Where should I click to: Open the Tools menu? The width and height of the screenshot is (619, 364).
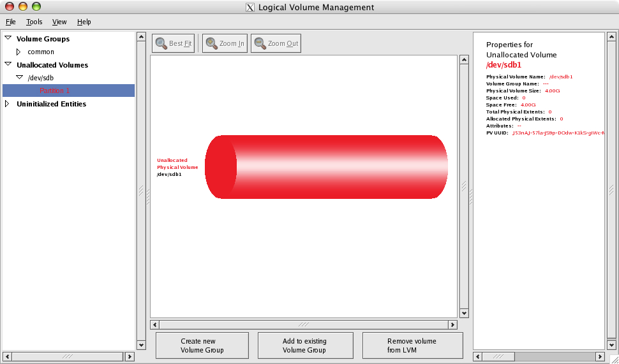pos(34,22)
